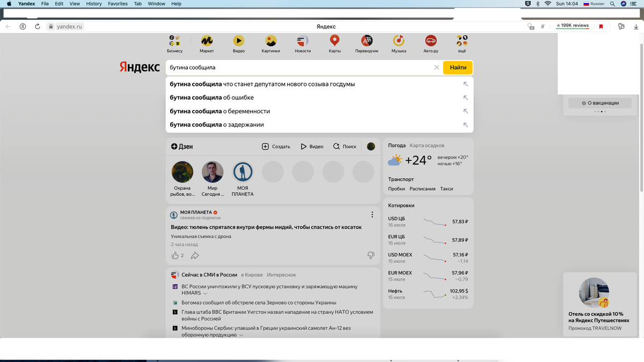Open the History menu
The width and height of the screenshot is (644, 362).
[94, 4]
